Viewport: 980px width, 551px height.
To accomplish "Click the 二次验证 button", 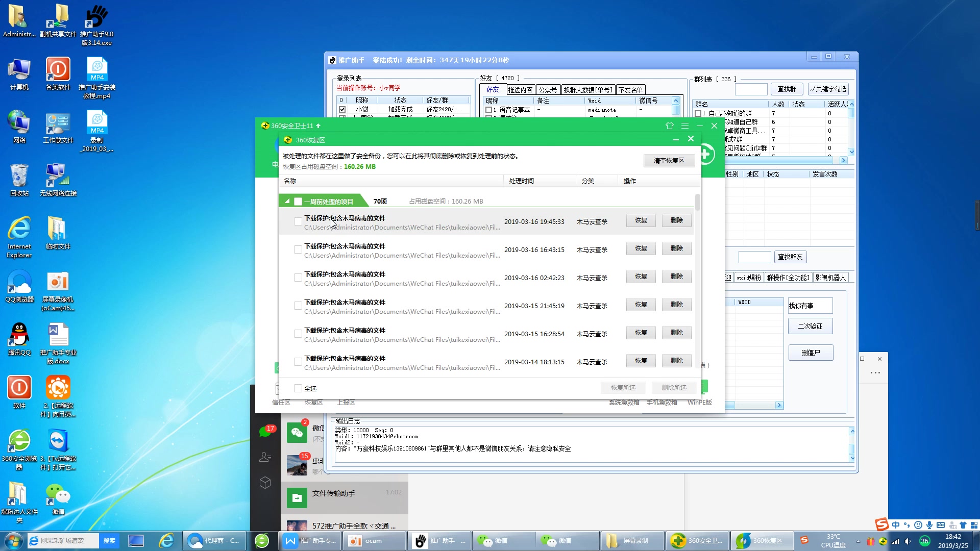I will tap(811, 326).
